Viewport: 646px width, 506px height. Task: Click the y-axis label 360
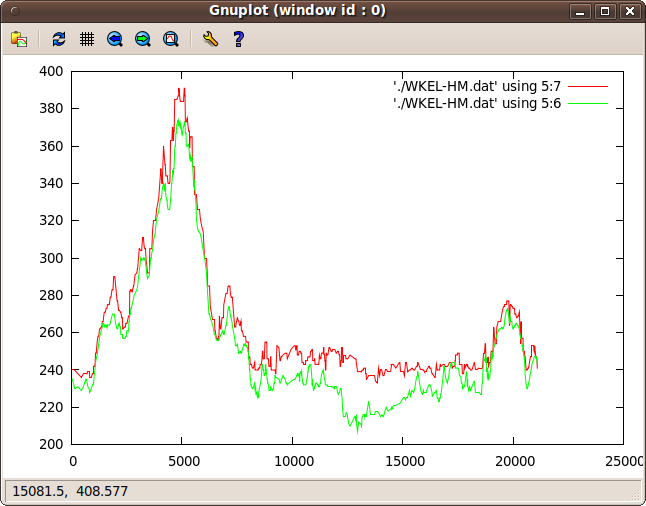coord(51,146)
